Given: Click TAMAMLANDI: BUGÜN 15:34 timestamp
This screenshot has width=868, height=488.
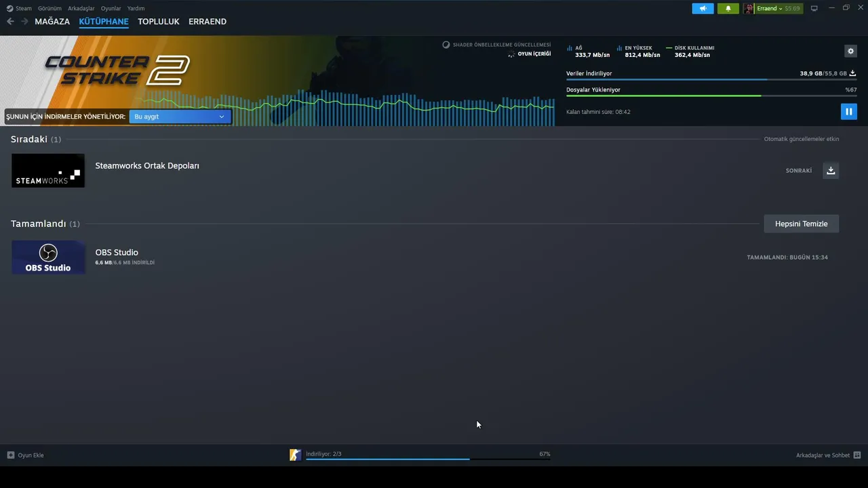Looking at the screenshot, I should (x=787, y=258).
